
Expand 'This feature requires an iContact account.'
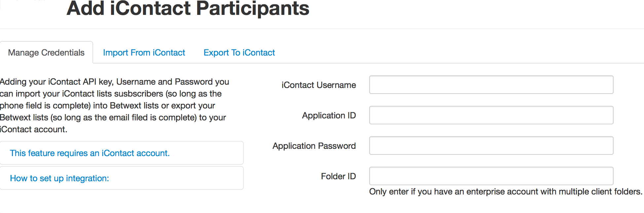(89, 153)
